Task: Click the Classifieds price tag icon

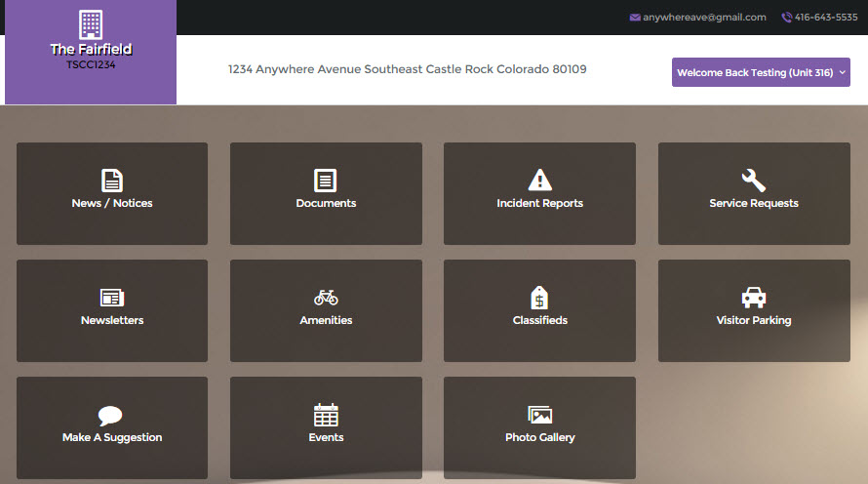Action: pyautogui.click(x=539, y=298)
